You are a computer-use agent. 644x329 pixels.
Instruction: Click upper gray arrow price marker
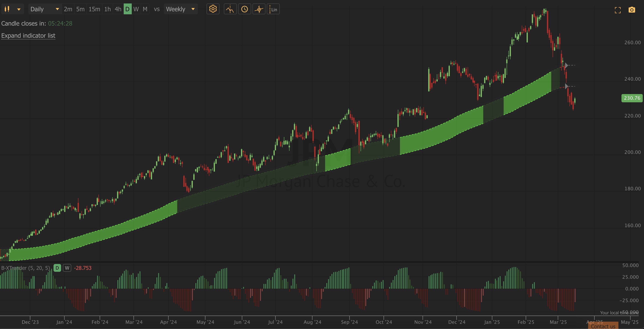pyautogui.click(x=566, y=65)
